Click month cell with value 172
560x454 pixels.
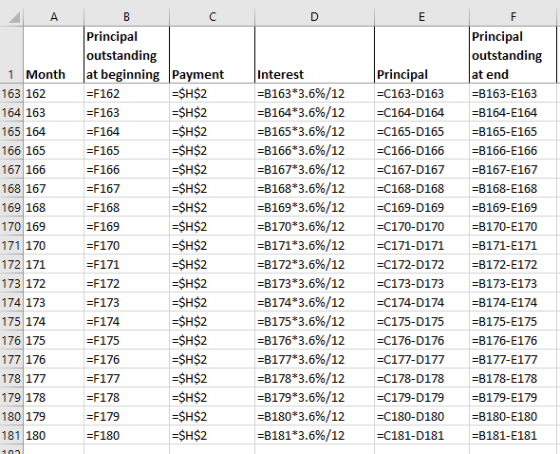(54, 283)
